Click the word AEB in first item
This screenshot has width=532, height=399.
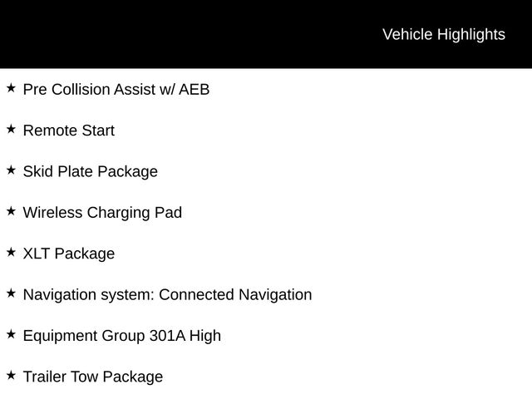(x=194, y=90)
